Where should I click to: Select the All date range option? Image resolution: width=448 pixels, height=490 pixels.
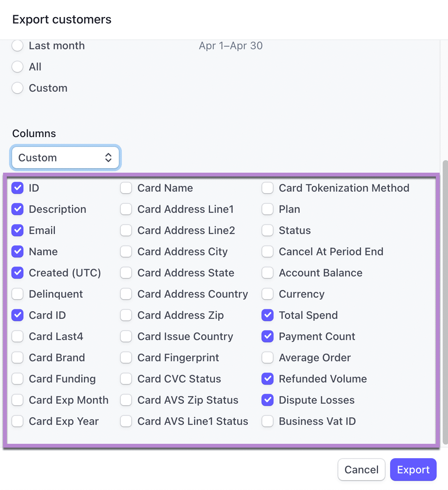(x=17, y=67)
